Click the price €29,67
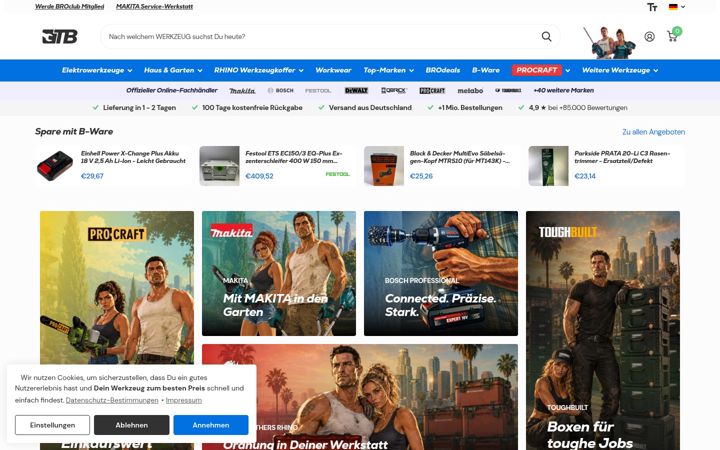720x450 pixels. [x=92, y=176]
